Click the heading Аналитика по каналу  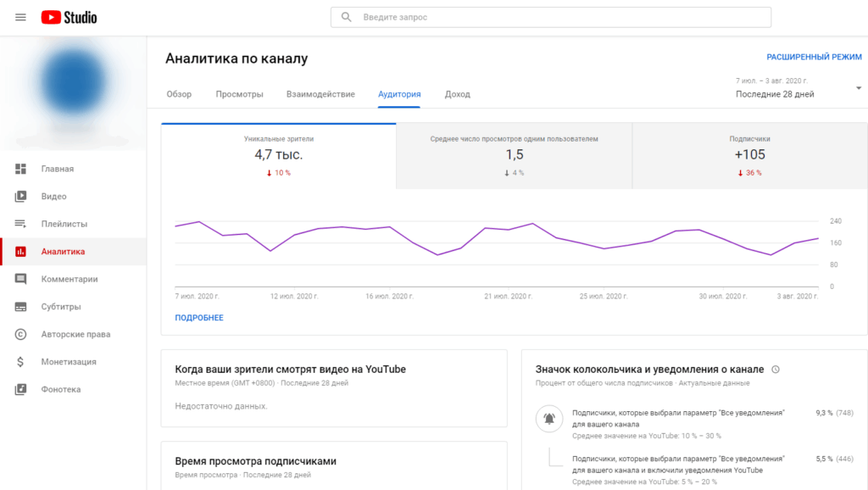(x=236, y=58)
